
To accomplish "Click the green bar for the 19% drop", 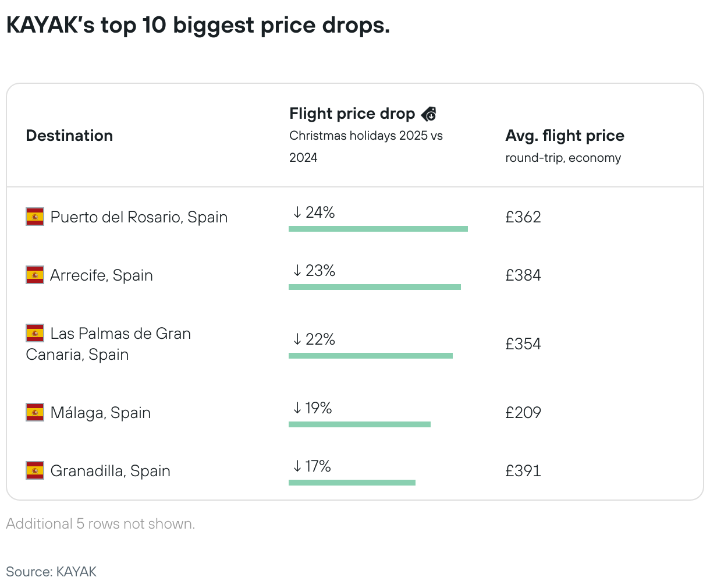I will 359,424.
